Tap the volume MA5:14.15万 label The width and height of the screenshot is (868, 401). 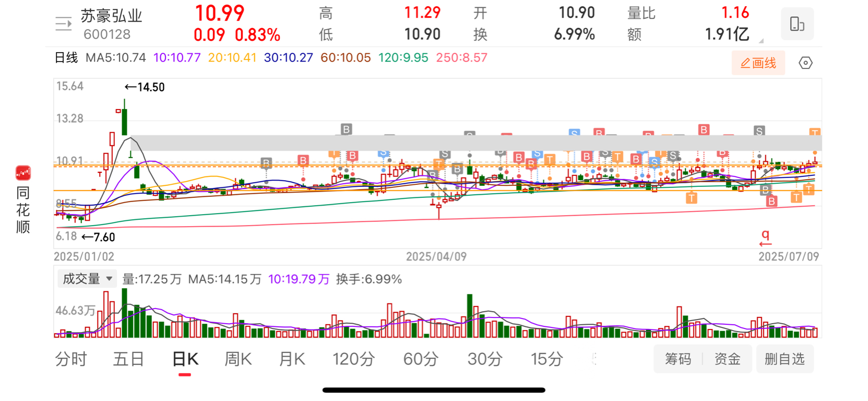coord(225,279)
